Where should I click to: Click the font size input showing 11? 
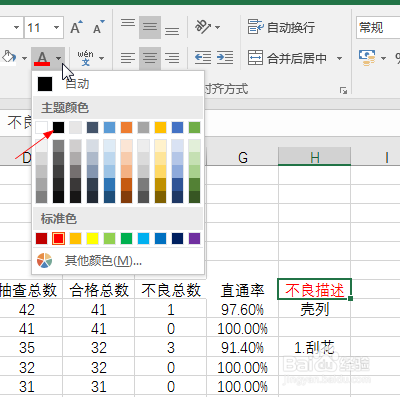38,27
